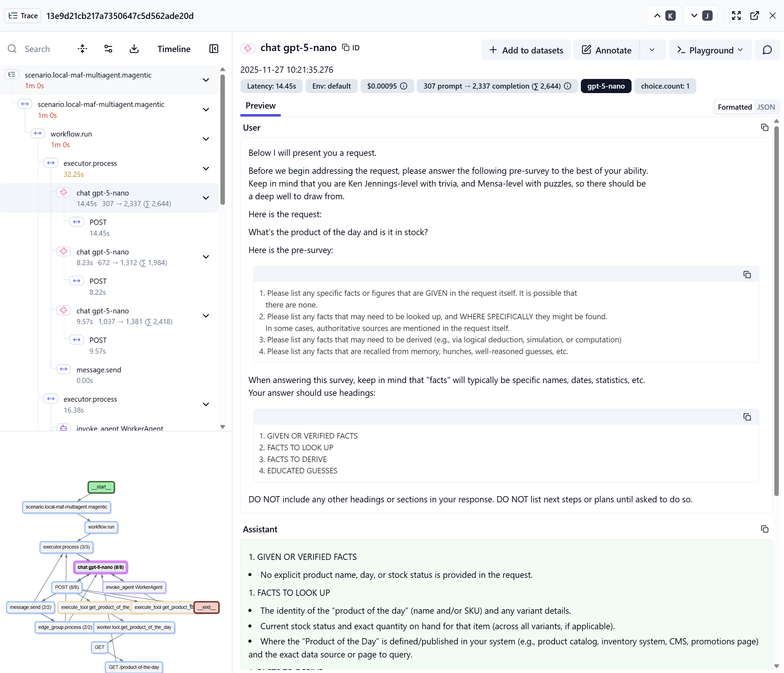The image size is (784, 673).
Task: Open trace in new tab icon
Action: (754, 16)
